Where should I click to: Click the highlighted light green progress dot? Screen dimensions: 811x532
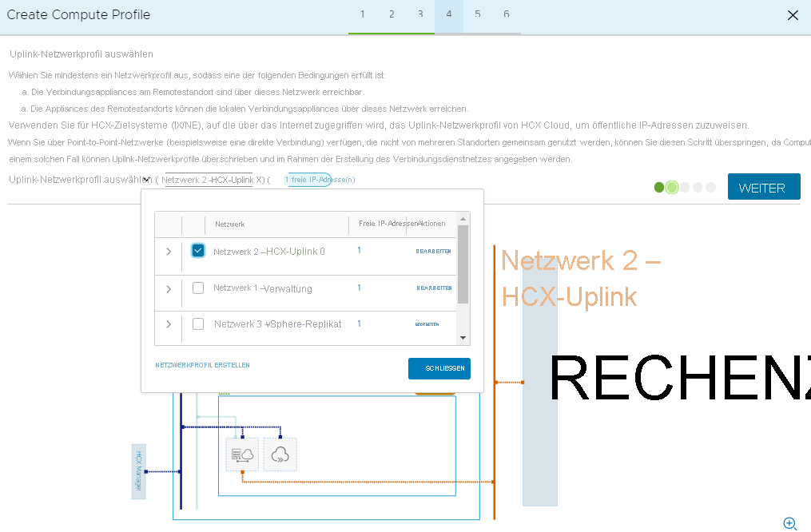[672, 187]
